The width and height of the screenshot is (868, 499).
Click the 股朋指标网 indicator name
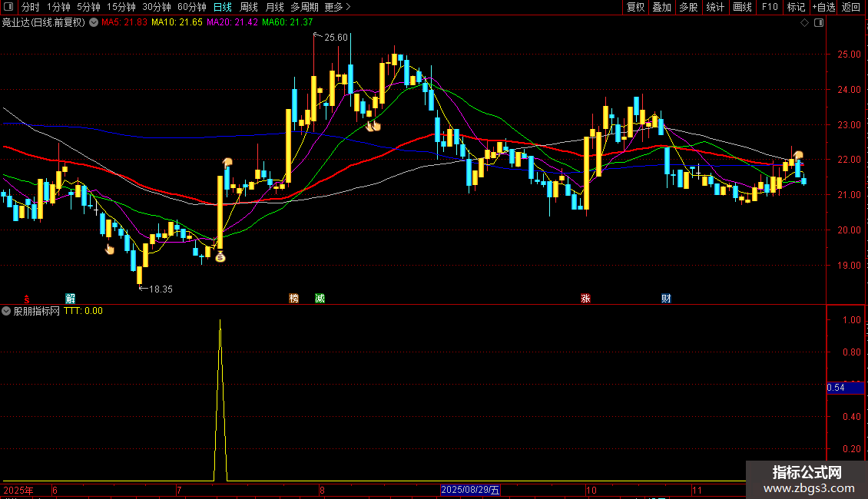(37, 311)
